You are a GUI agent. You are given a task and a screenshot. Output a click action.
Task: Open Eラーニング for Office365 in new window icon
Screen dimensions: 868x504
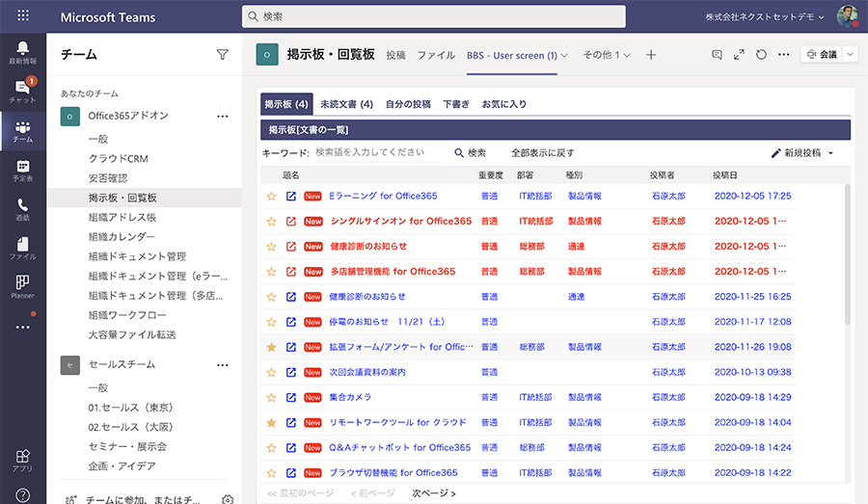291,196
